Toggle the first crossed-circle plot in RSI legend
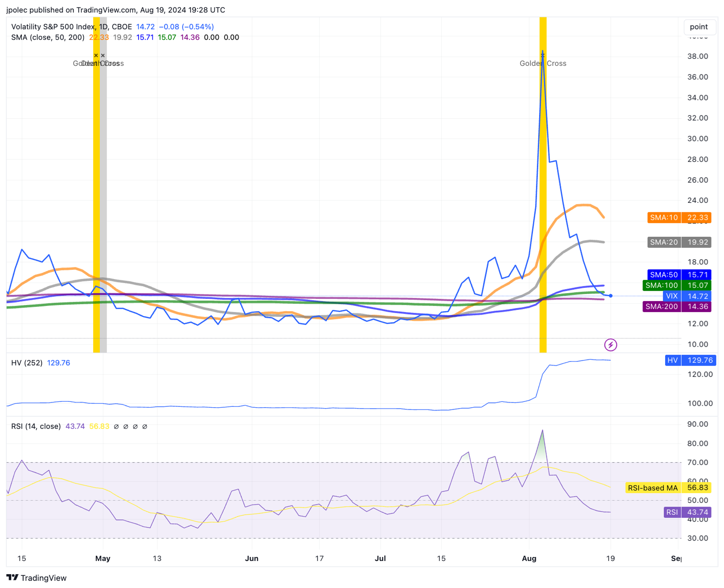Screen dimensions: 724x588 click(116, 426)
